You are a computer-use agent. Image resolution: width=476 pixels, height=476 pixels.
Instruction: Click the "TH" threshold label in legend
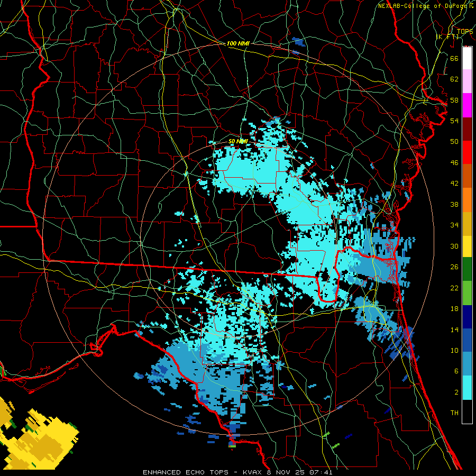click(x=454, y=413)
